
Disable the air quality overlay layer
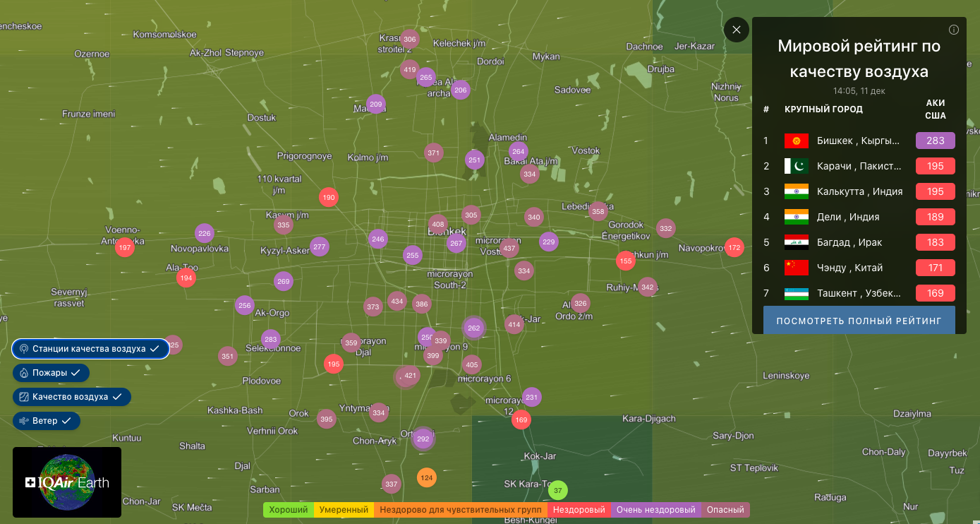(71, 397)
